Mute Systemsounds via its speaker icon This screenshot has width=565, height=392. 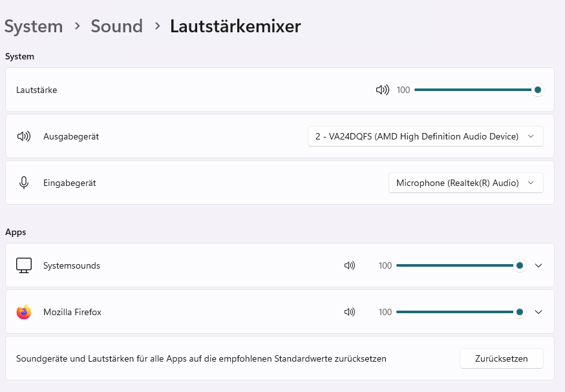click(350, 265)
